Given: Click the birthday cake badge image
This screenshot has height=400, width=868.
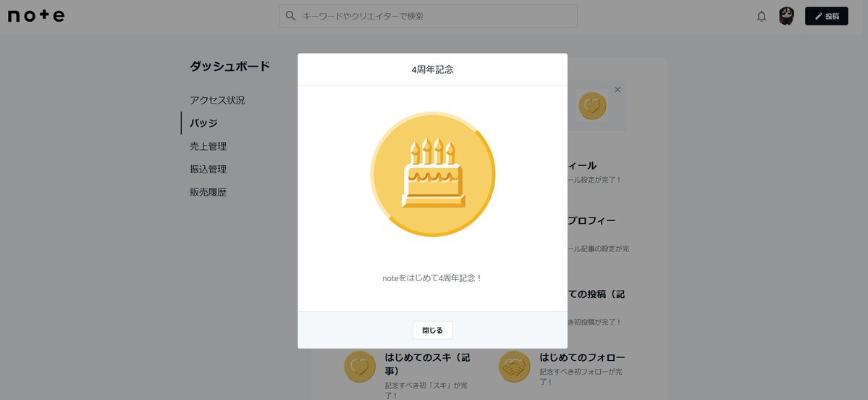Looking at the screenshot, I should point(433,175).
